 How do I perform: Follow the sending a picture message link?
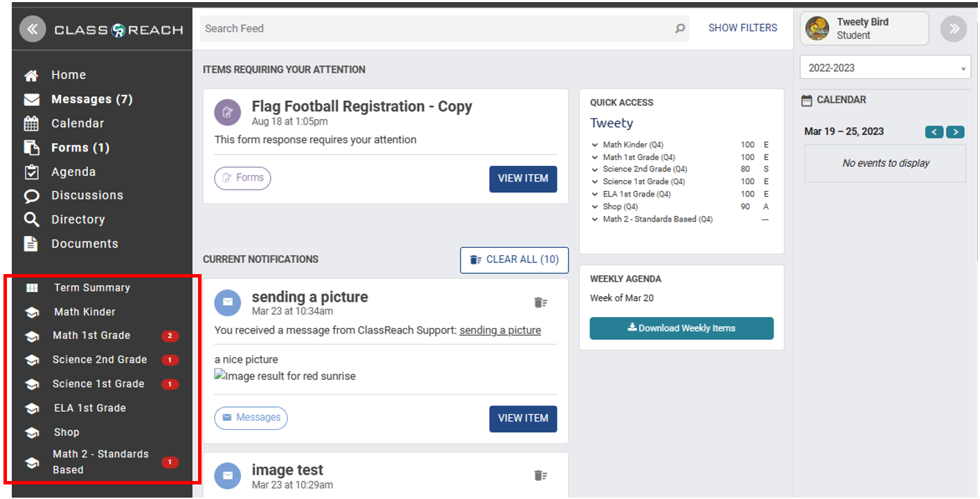click(500, 330)
